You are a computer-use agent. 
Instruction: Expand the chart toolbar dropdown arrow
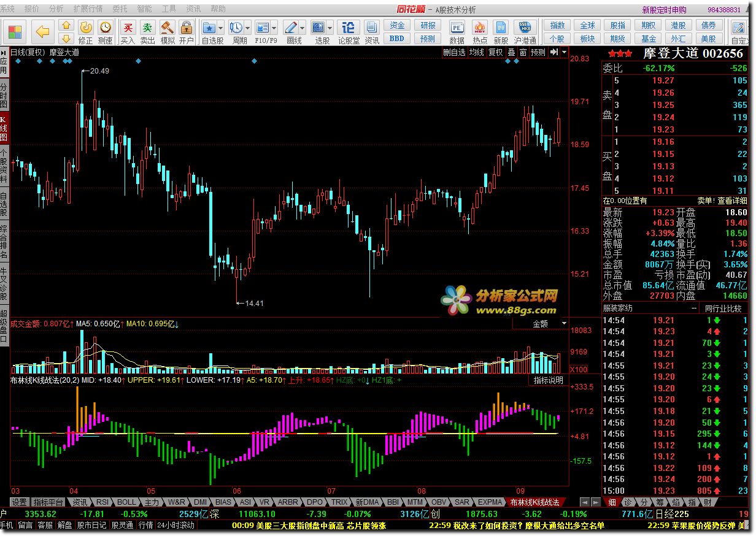564,52
